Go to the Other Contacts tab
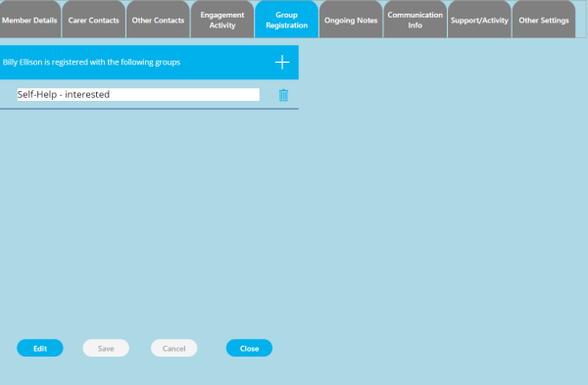 (x=158, y=20)
